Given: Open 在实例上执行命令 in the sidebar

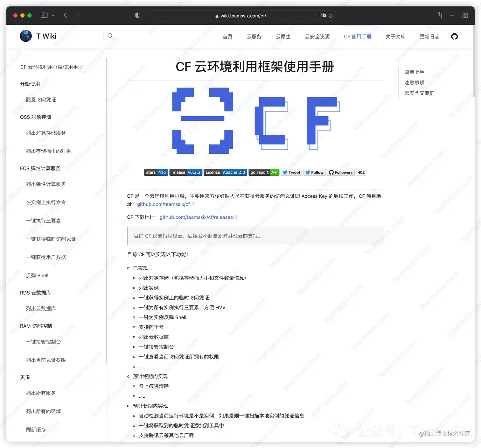Looking at the screenshot, I should [46, 203].
